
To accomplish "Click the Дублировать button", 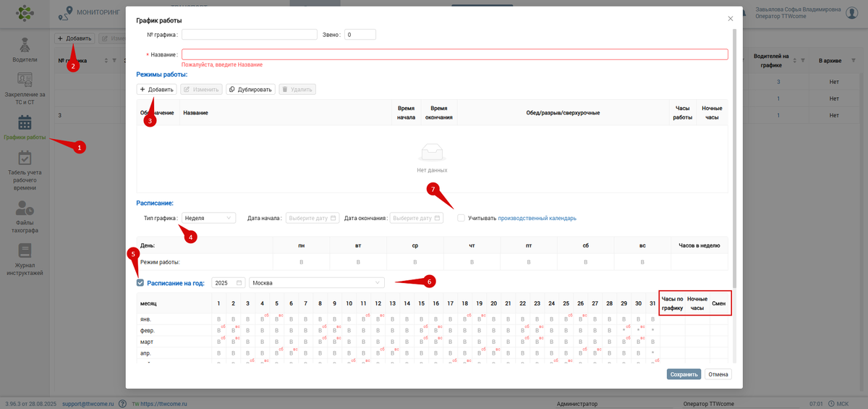I will click(x=250, y=90).
